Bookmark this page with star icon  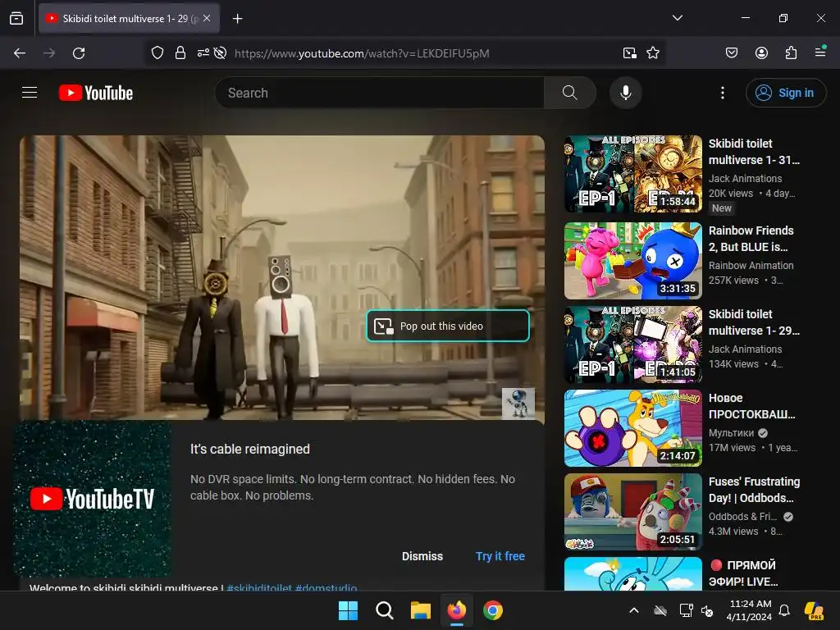tap(652, 53)
